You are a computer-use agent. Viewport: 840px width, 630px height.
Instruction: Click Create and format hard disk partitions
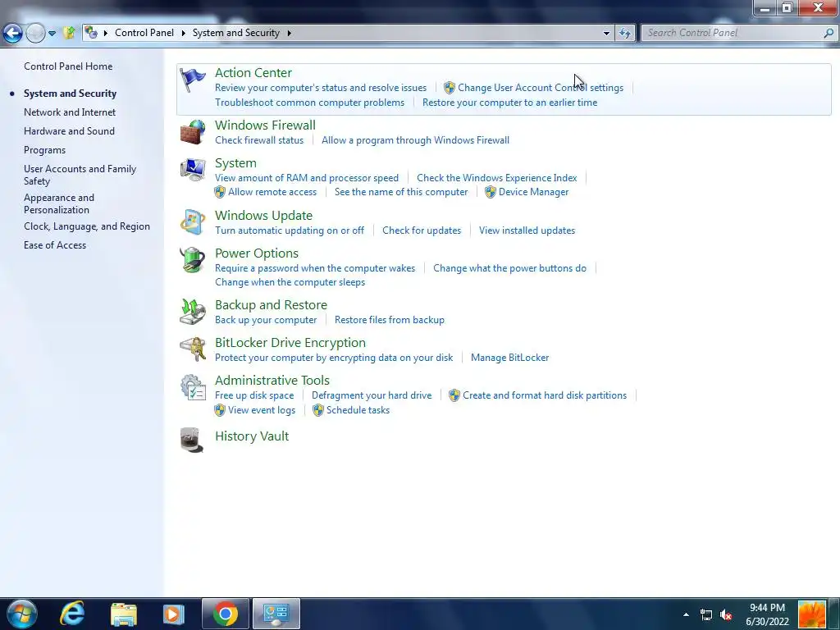[x=545, y=395]
